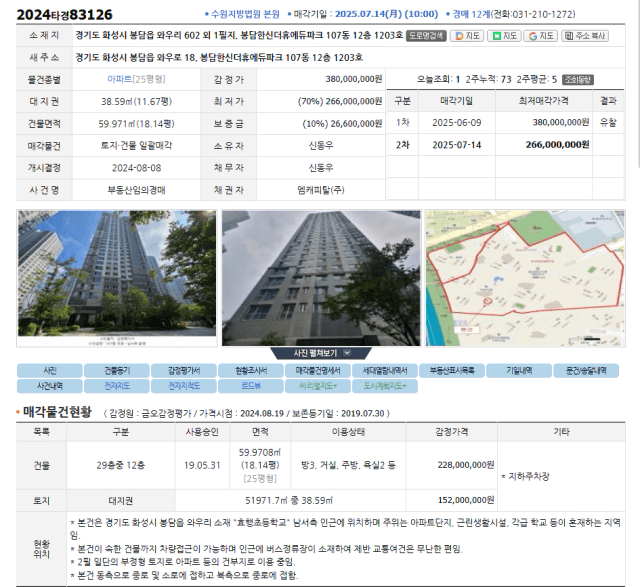The image size is (640, 587).
Task: Select the land appraisal 152,000,000원
Action: coord(466,500)
